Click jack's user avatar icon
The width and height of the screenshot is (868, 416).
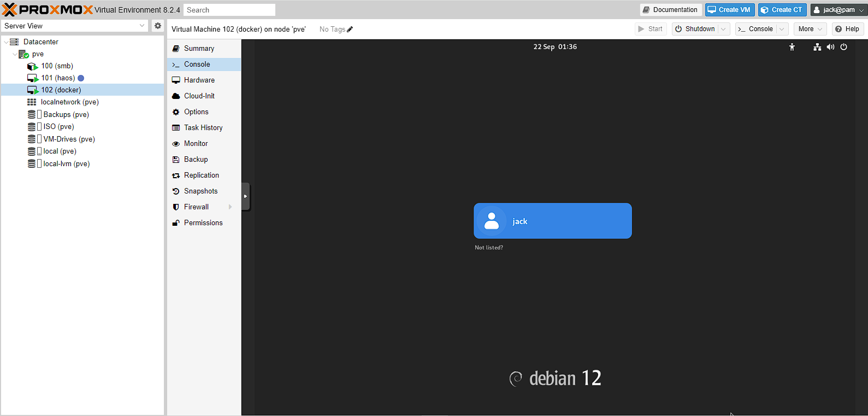pos(492,221)
